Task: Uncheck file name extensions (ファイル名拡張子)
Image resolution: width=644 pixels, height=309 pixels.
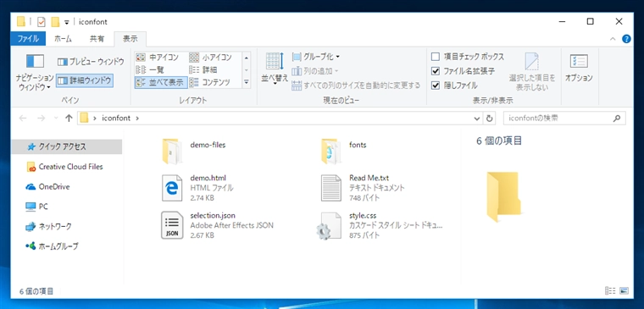Action: pos(464,71)
